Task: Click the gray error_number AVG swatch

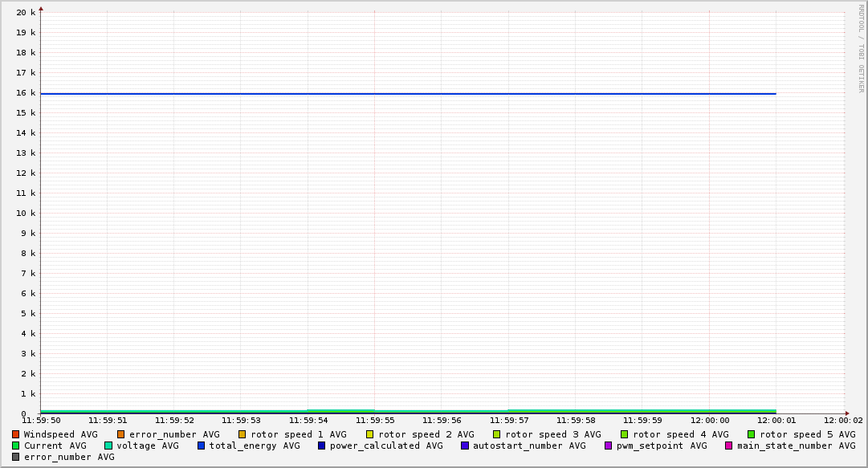Action: [x=15, y=457]
